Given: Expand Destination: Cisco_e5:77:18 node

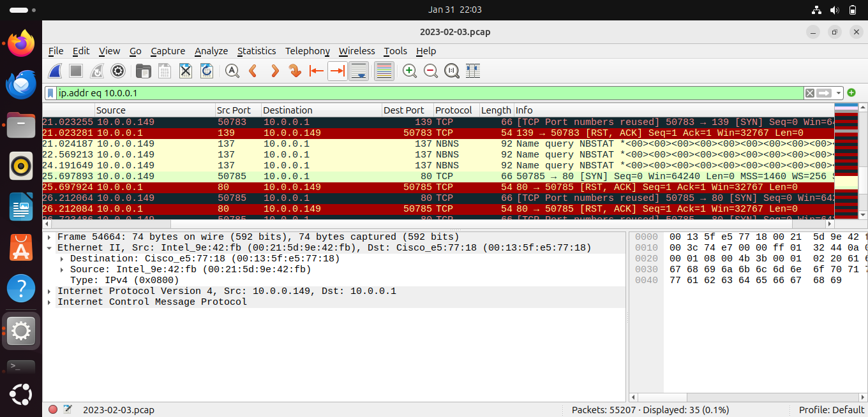Looking at the screenshot, I should 62,259.
